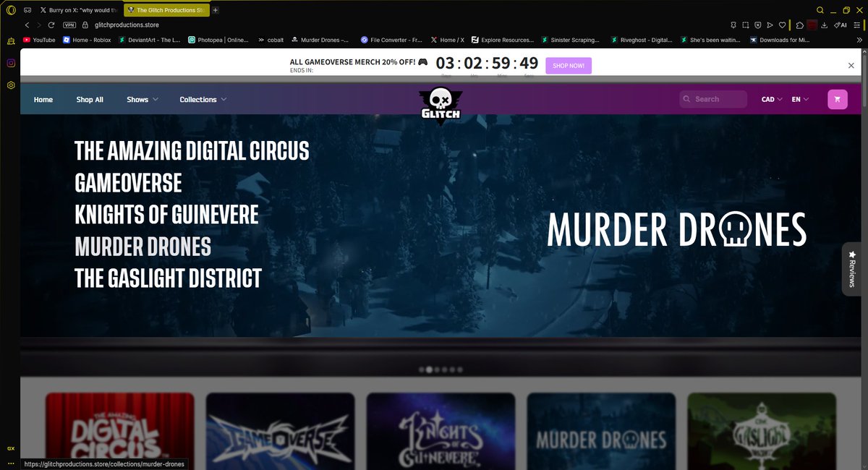Select The Gaslight District hero link
The height and width of the screenshot is (470, 868).
click(x=168, y=278)
